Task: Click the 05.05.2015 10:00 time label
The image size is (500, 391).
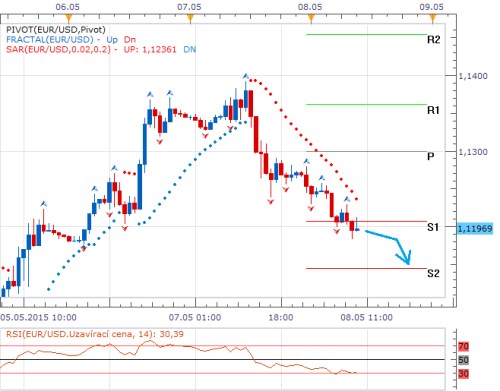Action: [38, 317]
